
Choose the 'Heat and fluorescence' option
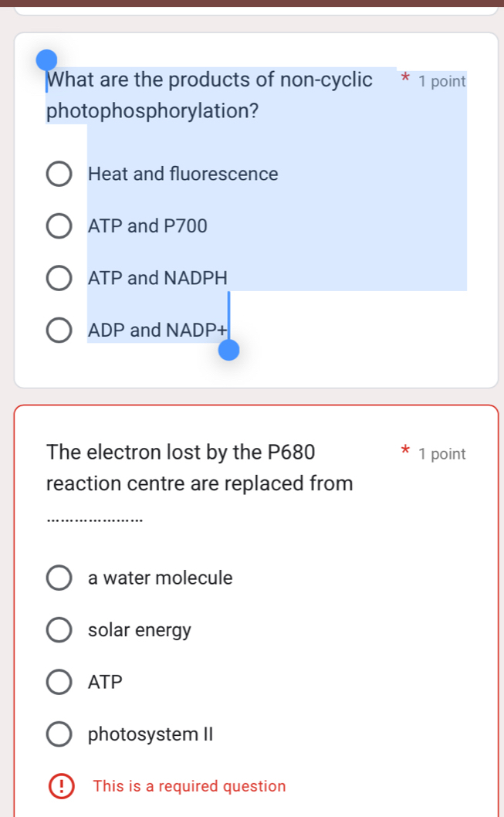[x=59, y=174]
